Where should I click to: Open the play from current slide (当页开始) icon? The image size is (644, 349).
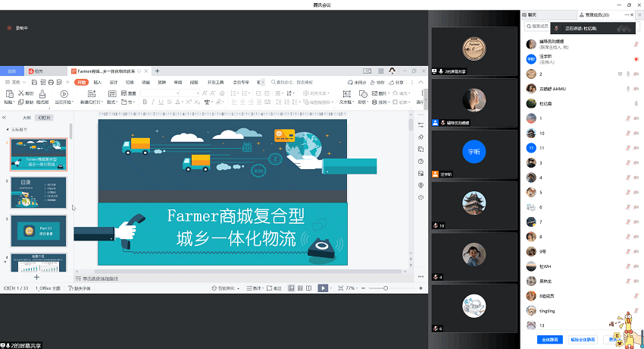[x=62, y=95]
